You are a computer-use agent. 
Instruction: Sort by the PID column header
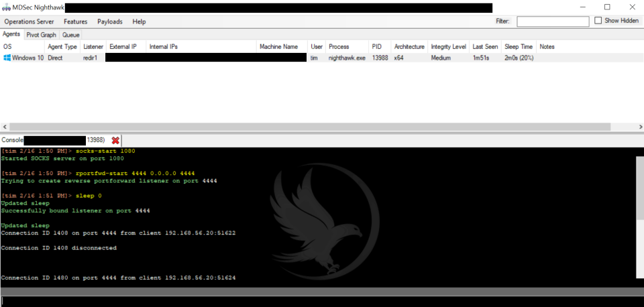pyautogui.click(x=376, y=47)
